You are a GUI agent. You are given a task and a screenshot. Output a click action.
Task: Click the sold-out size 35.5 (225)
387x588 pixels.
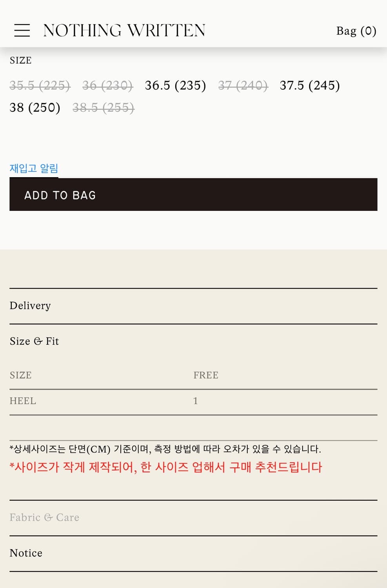tap(40, 85)
